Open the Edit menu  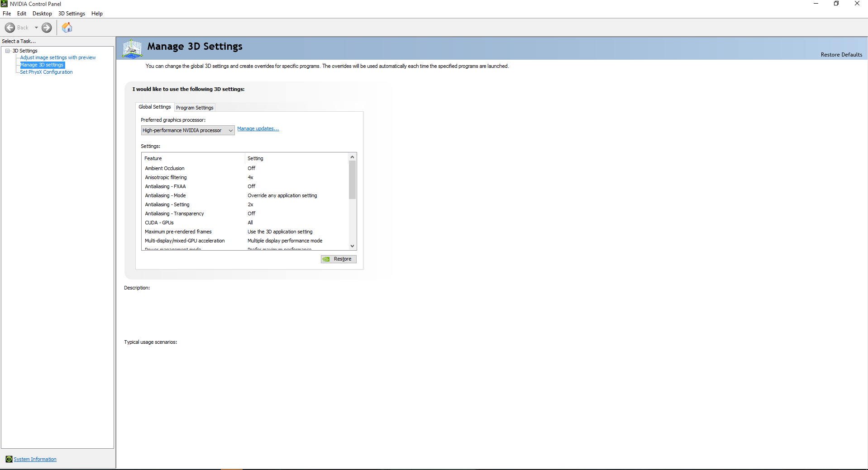pyautogui.click(x=22, y=14)
